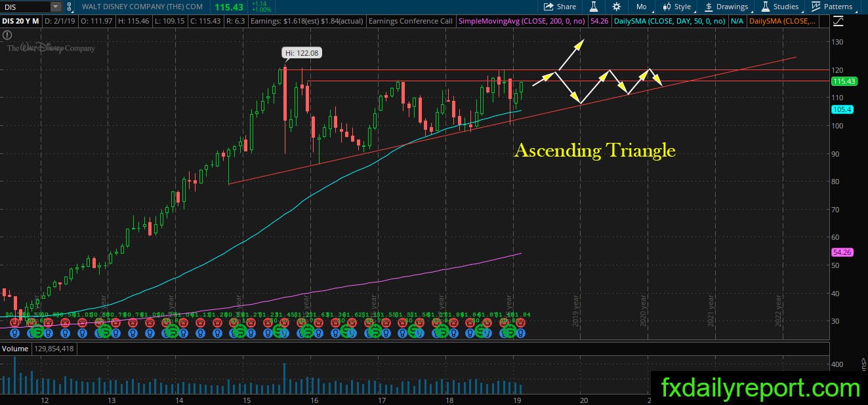Click the 12 year label on time axis

pyautogui.click(x=45, y=400)
